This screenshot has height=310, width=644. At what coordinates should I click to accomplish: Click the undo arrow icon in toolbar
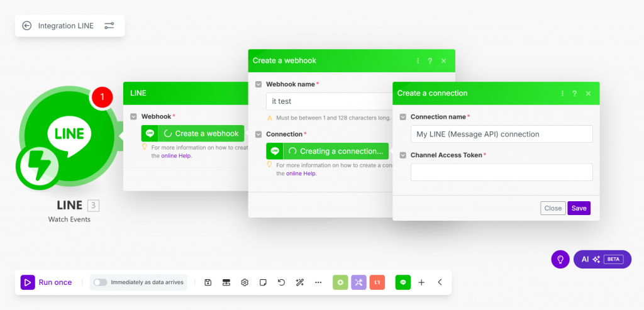[281, 282]
